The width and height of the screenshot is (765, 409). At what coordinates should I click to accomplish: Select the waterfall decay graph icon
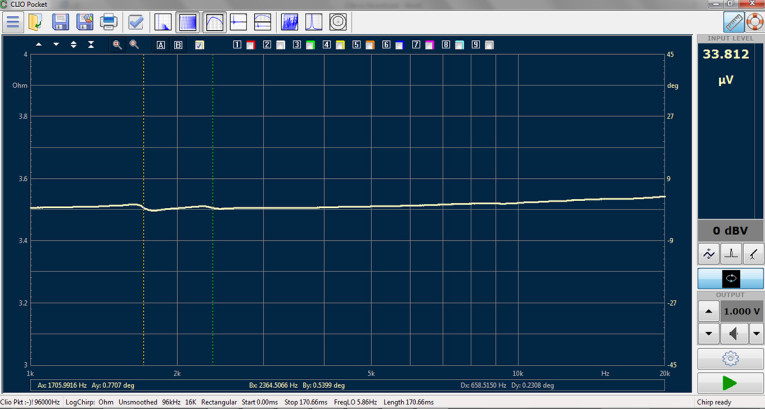(163, 22)
